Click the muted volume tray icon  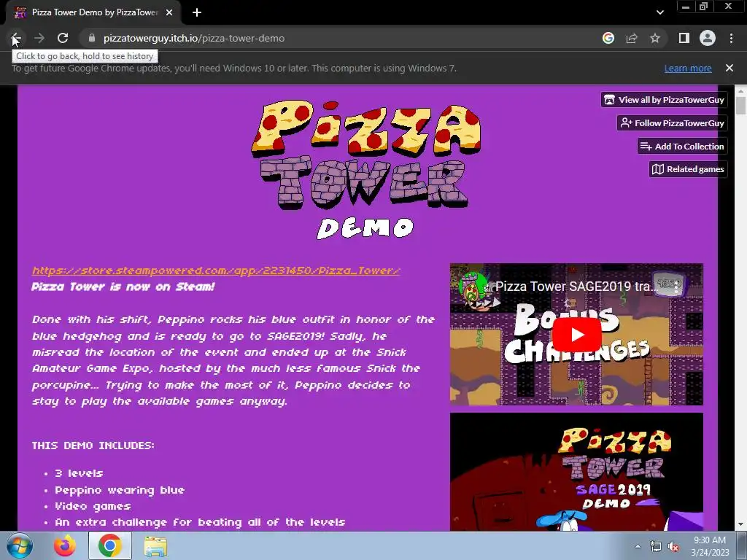click(673, 547)
